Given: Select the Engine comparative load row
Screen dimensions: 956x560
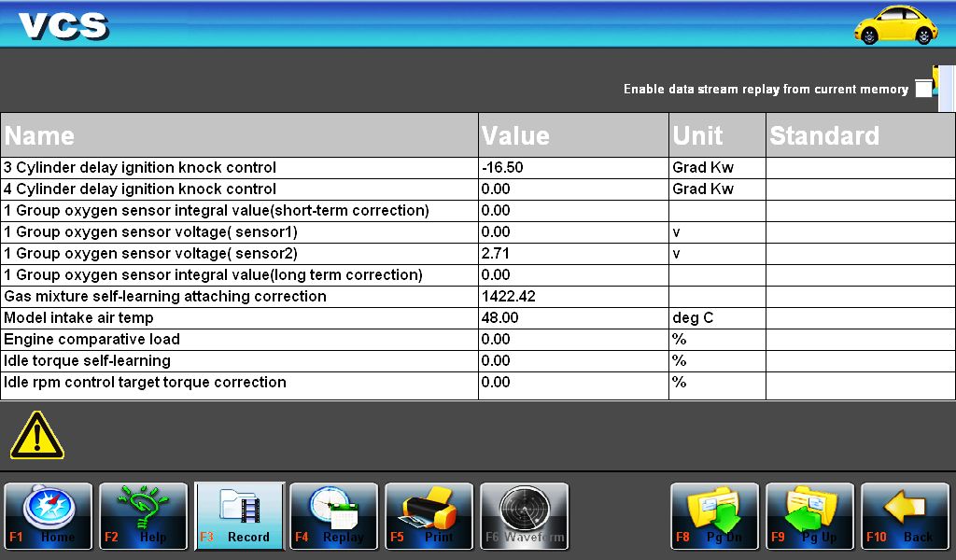Looking at the screenshot, I should click(x=478, y=340).
